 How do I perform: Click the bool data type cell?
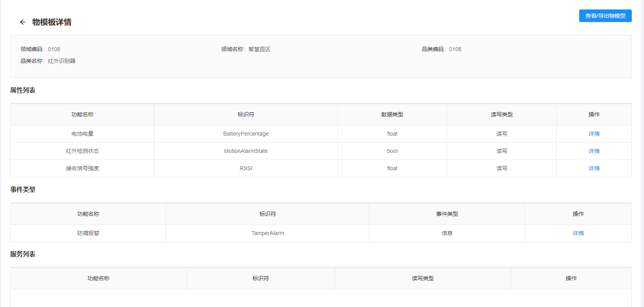(392, 151)
